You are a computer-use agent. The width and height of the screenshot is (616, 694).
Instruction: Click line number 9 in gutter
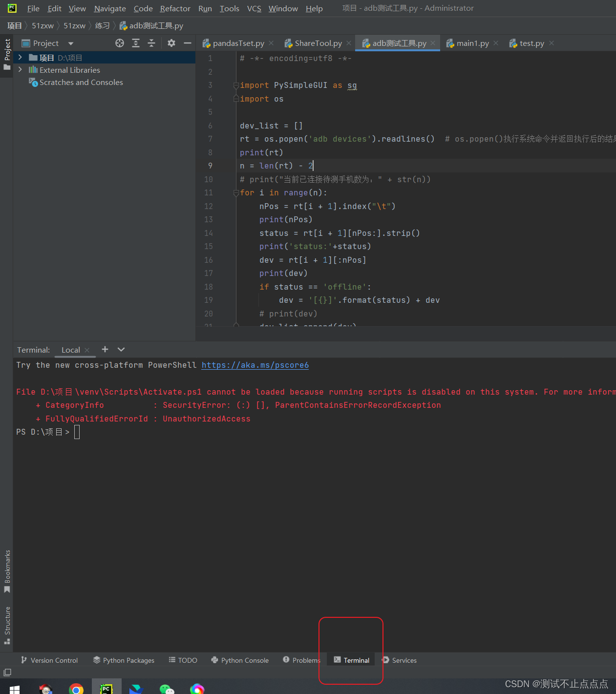(210, 166)
